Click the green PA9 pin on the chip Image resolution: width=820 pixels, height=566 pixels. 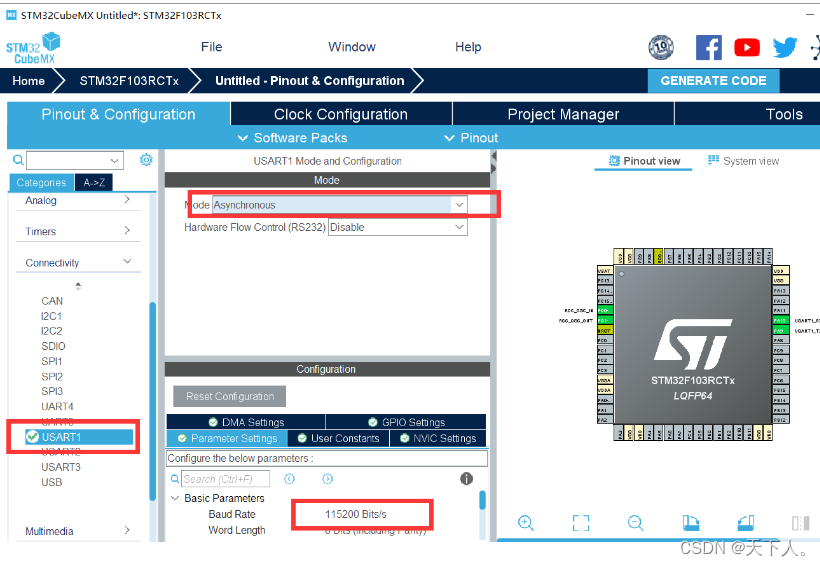click(x=780, y=331)
